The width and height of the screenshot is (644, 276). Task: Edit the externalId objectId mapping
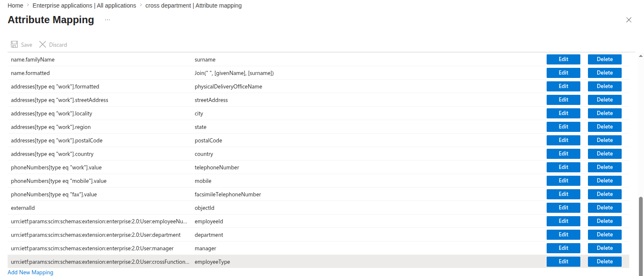[x=563, y=208]
